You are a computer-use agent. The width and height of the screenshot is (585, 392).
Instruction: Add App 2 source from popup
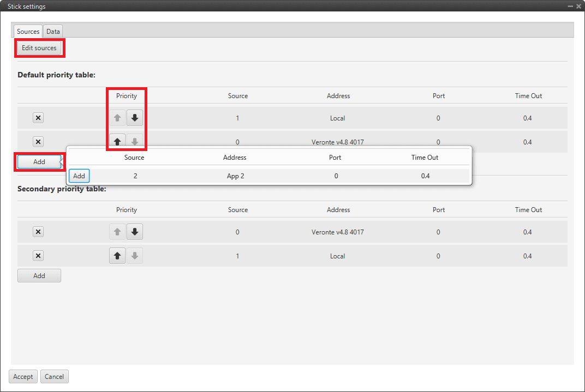tap(79, 176)
